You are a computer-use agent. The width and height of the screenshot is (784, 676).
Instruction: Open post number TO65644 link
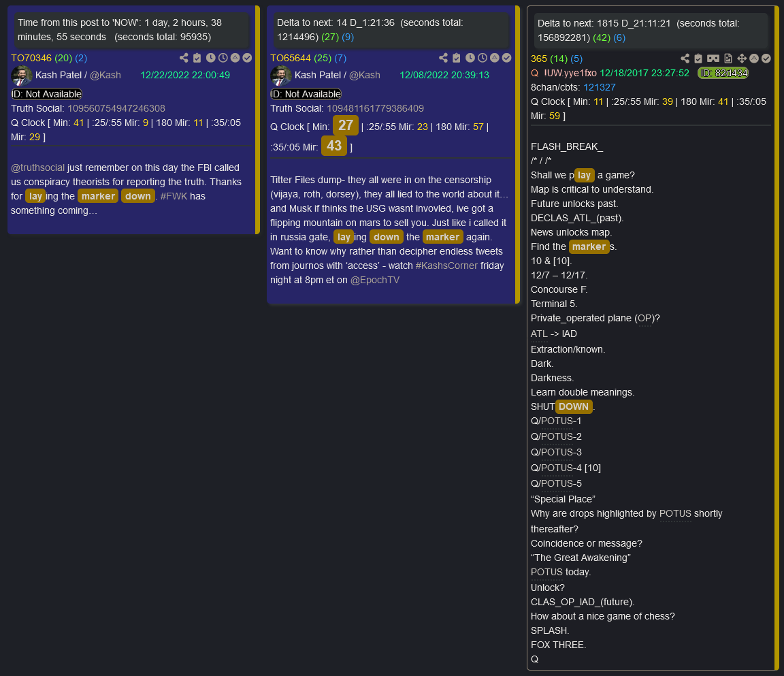point(291,58)
